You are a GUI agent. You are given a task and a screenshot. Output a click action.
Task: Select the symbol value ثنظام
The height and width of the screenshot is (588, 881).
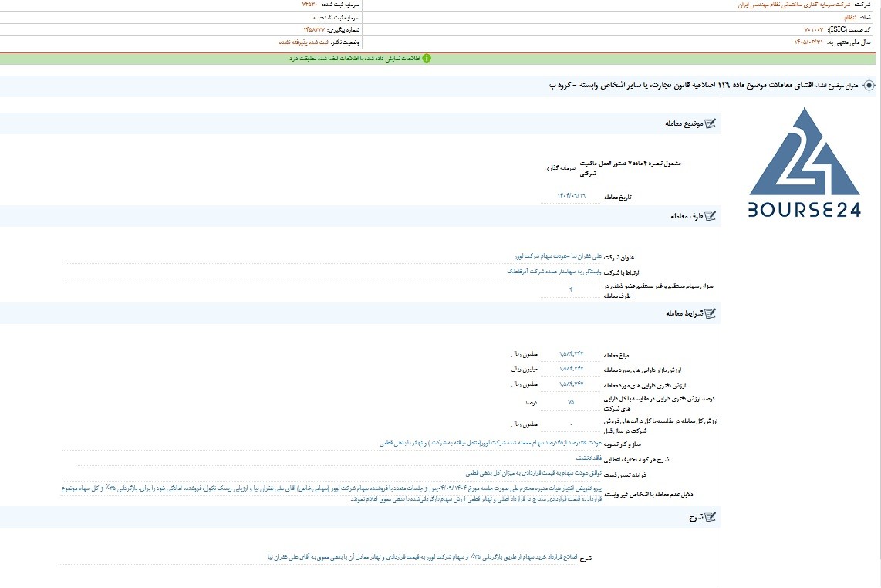point(850,18)
